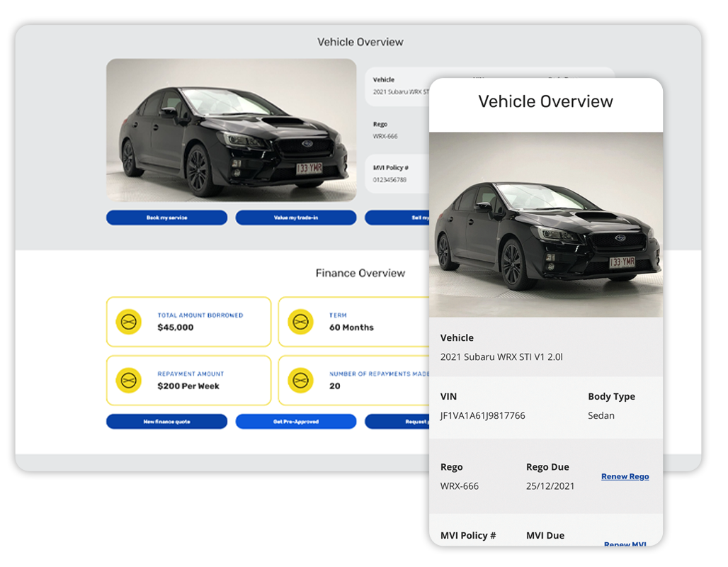This screenshot has width=728, height=567.
Task: Click the icon beside Number of Repayments Made
Action: coord(300,381)
